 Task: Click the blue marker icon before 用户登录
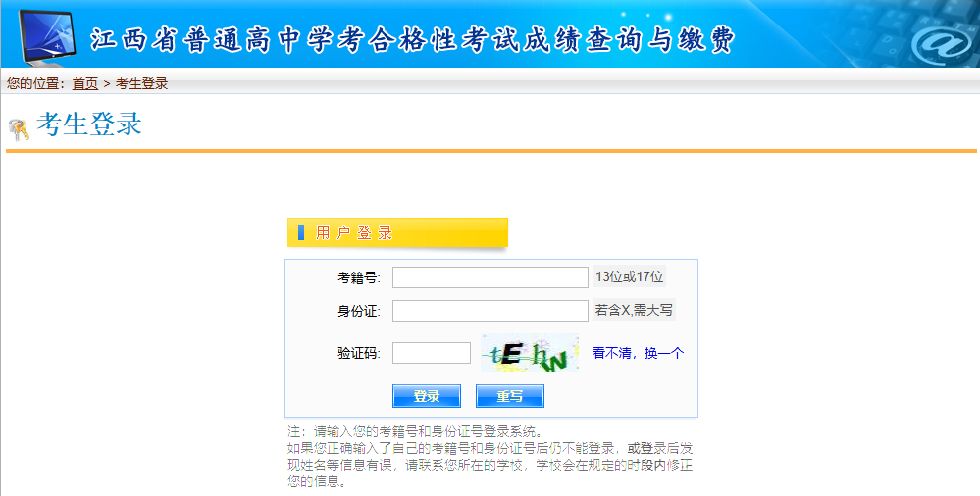click(x=301, y=233)
